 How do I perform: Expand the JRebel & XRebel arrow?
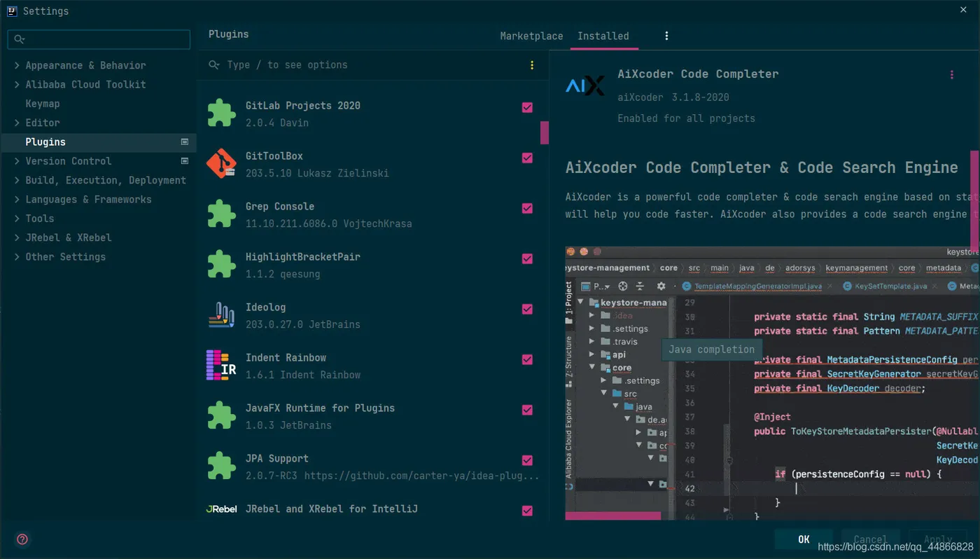click(17, 237)
